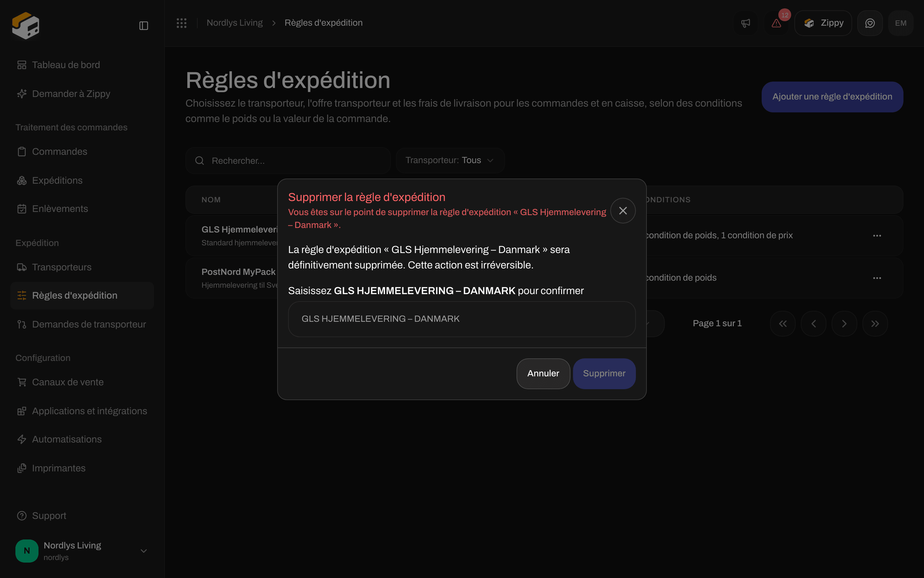Open Automatisations in sidebar

[82, 439]
